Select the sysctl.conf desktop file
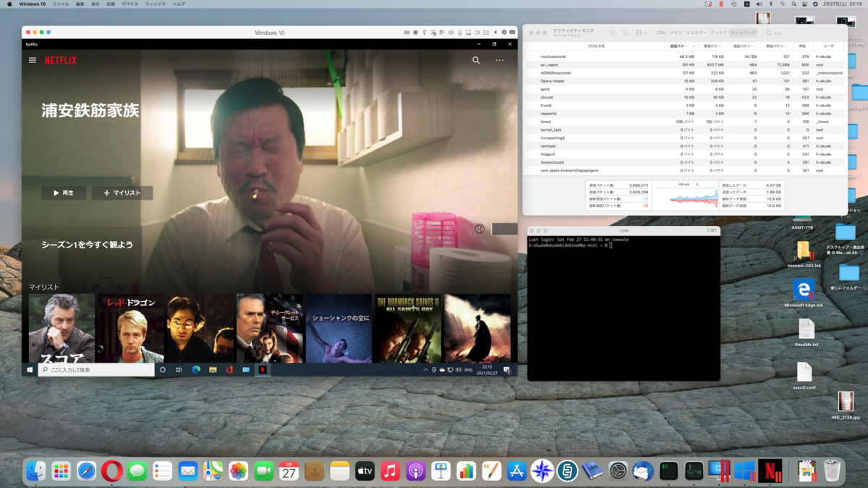The height and width of the screenshot is (488, 868). 804,376
